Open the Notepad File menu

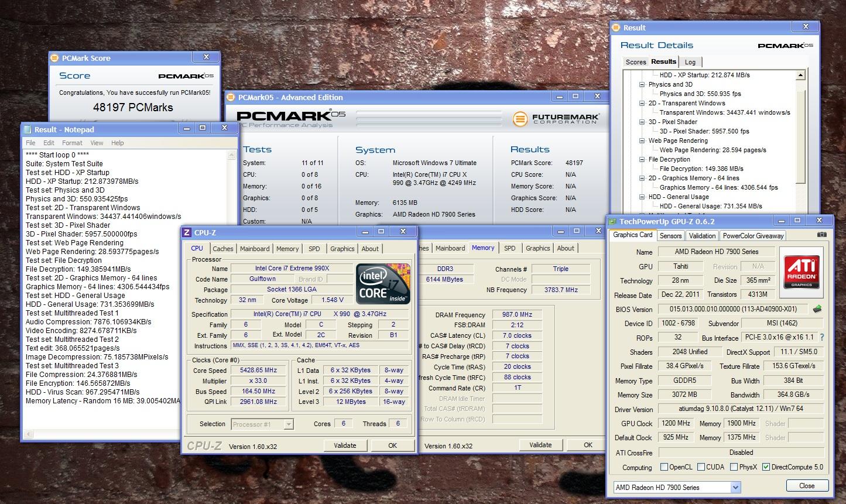point(30,143)
